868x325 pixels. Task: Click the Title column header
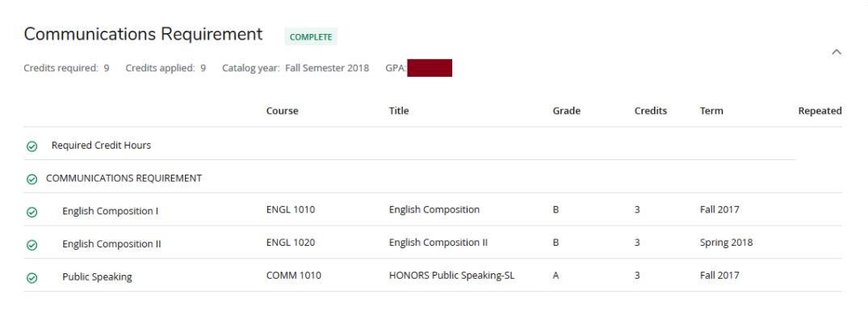coord(399,112)
